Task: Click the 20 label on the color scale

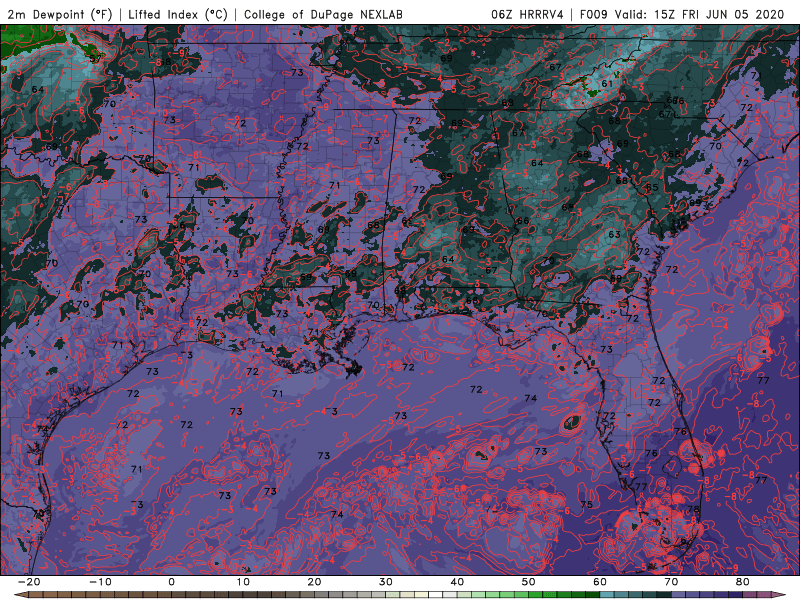Action: [x=314, y=582]
